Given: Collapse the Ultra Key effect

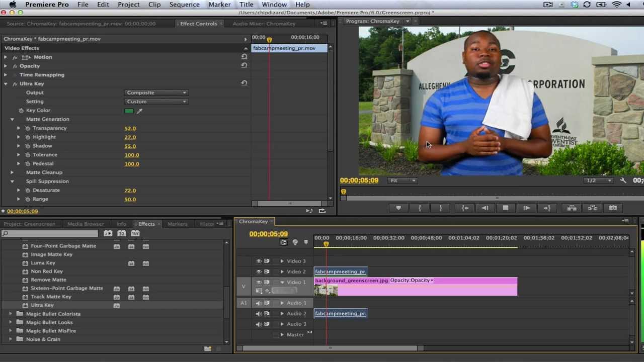Looking at the screenshot, I should coord(6,83).
